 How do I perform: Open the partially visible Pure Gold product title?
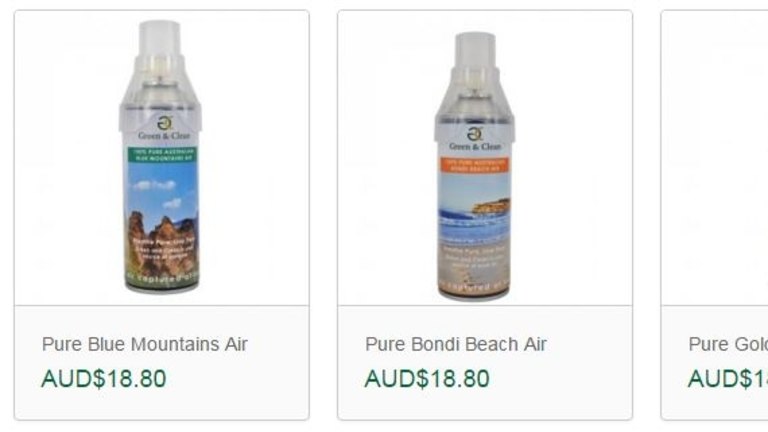pos(728,344)
